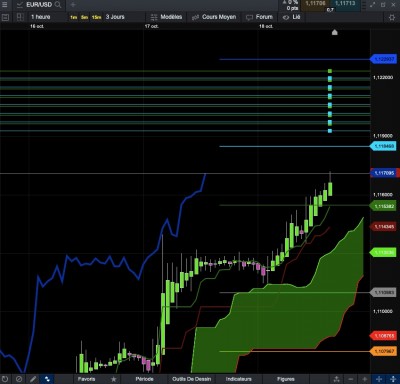This screenshot has height=384, width=400.
Task: Open the Cours Moyen price type menu
Action: pyautogui.click(x=214, y=17)
